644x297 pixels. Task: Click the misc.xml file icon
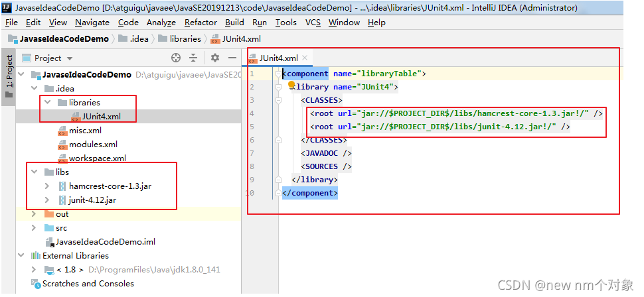62,131
